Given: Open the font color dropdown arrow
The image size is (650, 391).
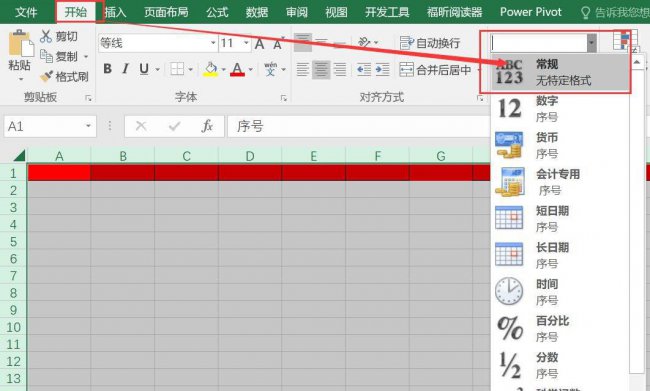Looking at the screenshot, I should coord(250,69).
